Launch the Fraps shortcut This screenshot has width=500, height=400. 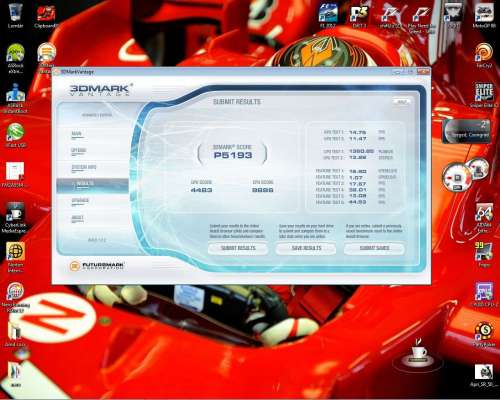point(484,255)
